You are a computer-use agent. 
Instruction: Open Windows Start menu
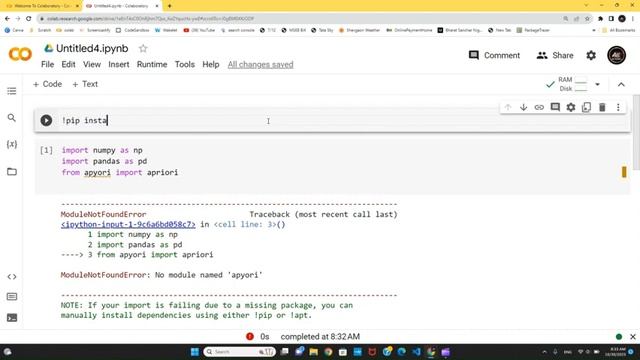pyautogui.click(x=195, y=352)
